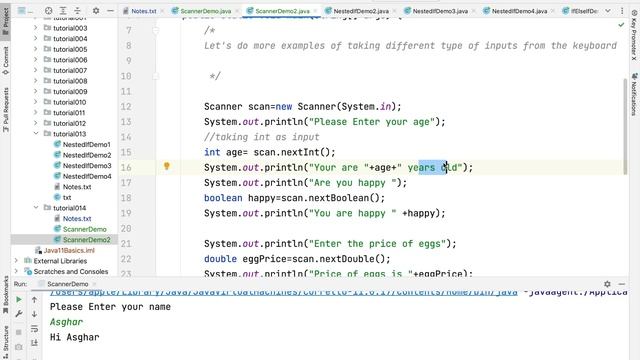Click the java executable path link in console
The height and width of the screenshot is (360, 640).
(284, 292)
